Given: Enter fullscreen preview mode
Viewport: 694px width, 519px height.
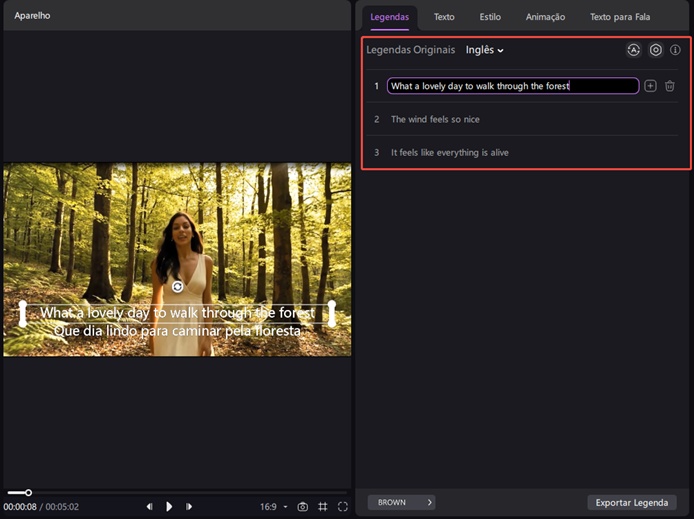Looking at the screenshot, I should tap(343, 507).
